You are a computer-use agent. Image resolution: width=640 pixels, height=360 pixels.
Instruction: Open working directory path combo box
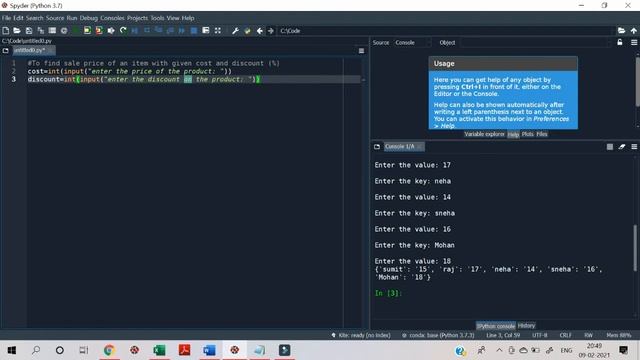point(446,31)
